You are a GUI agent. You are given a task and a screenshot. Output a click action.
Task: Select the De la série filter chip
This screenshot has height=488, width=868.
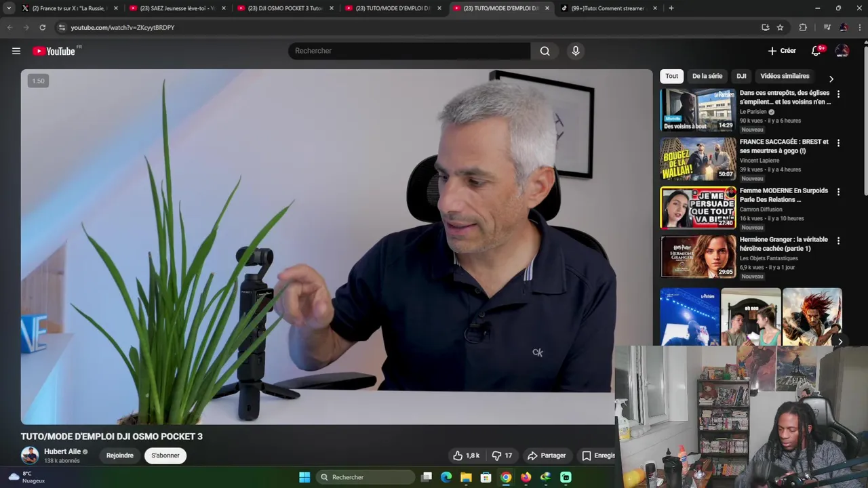[x=707, y=76]
